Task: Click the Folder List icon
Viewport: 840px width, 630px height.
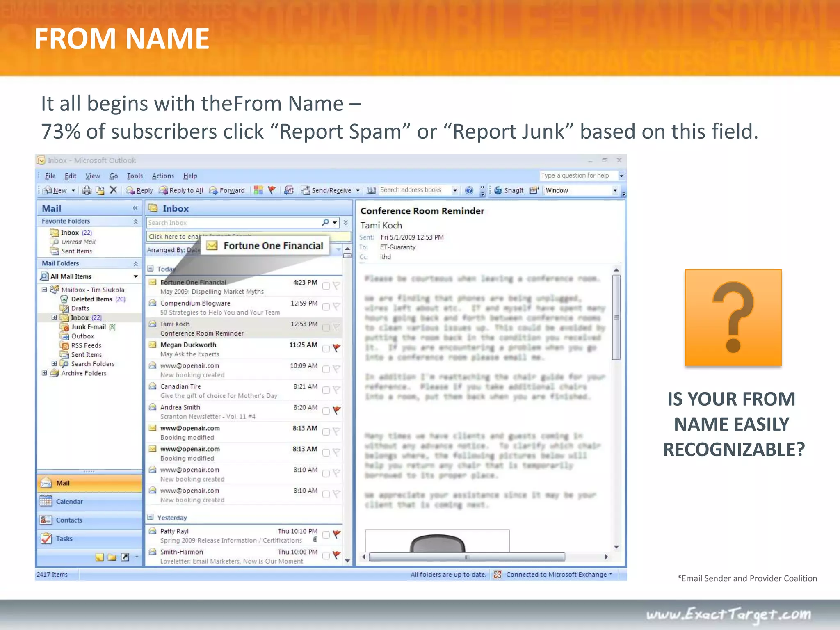Action: tap(112, 557)
